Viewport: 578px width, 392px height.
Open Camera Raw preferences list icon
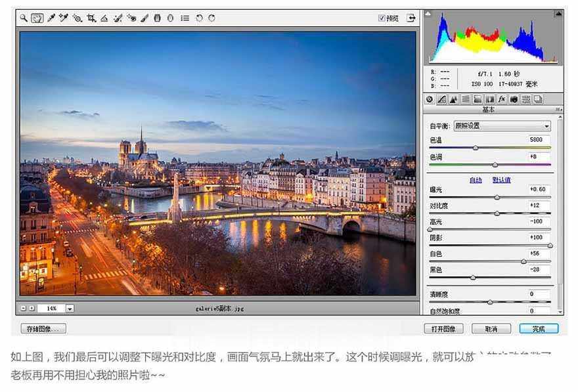pyautogui.click(x=185, y=18)
